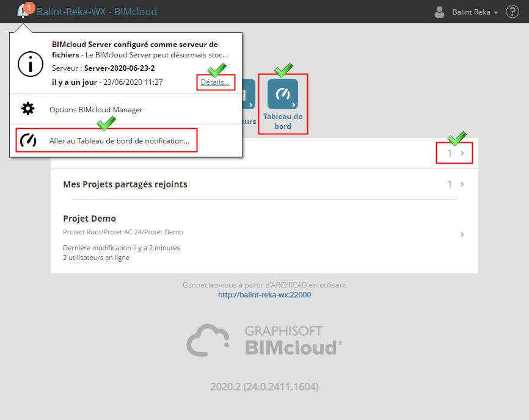Open the Projet Demo row chevron
The height and width of the screenshot is (420, 529).
click(x=462, y=234)
